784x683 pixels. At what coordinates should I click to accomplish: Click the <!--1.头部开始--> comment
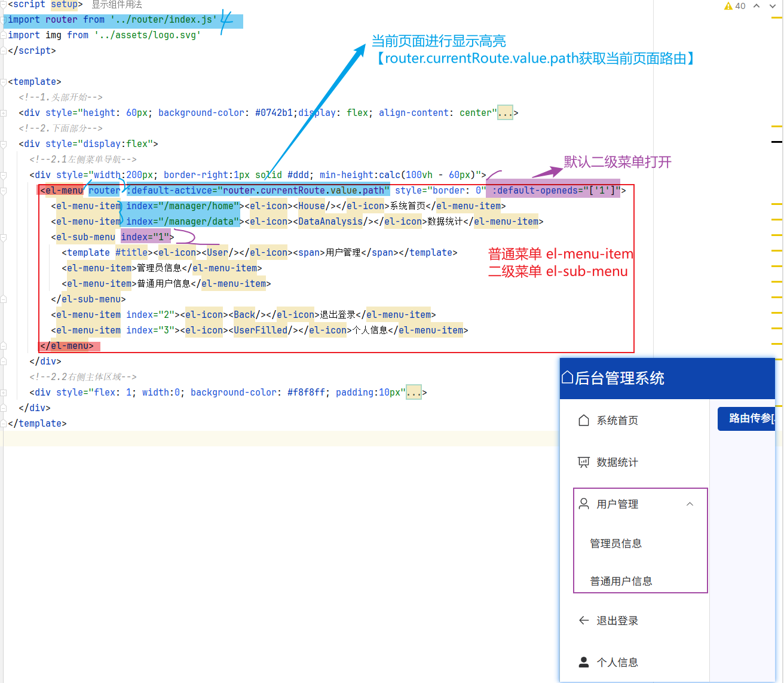(x=60, y=97)
